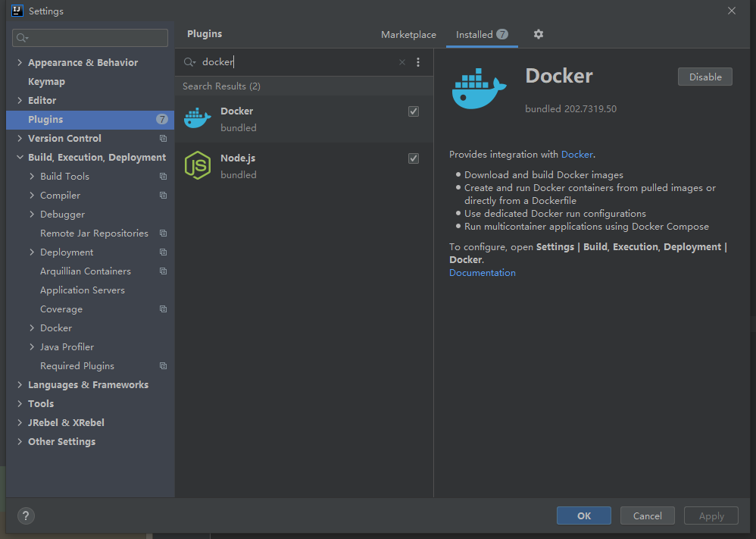
Task: Click the Apply button
Action: pos(711,515)
